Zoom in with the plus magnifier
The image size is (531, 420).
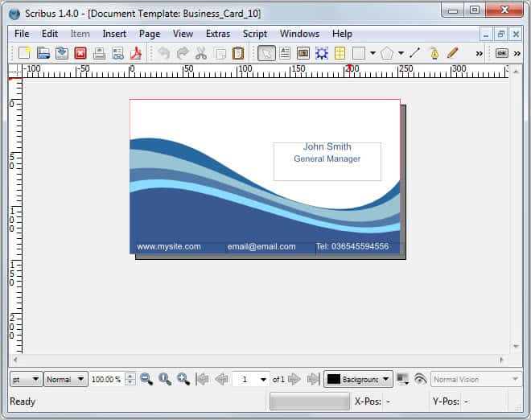click(183, 379)
